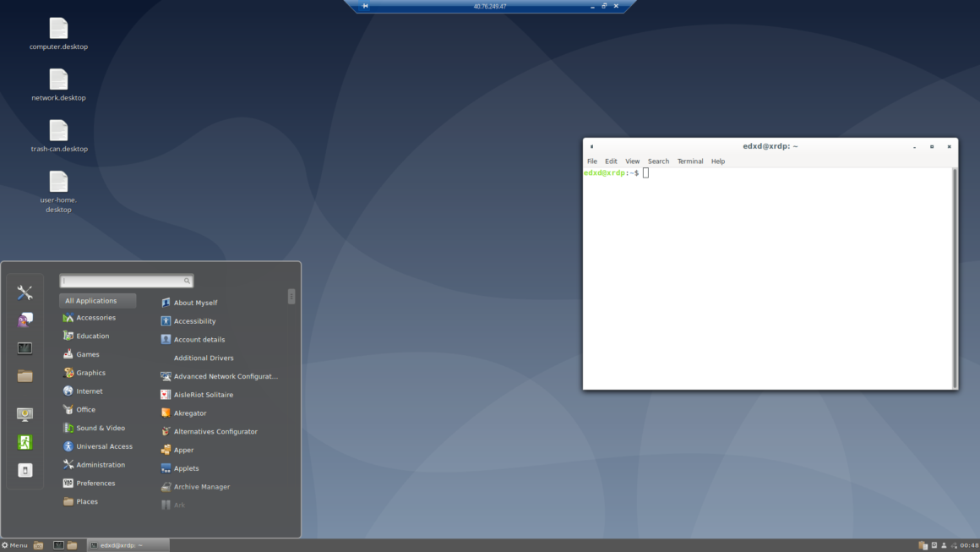Launch the Pidgin messenger icon from sidebar
The width and height of the screenshot is (980, 552).
click(x=24, y=320)
